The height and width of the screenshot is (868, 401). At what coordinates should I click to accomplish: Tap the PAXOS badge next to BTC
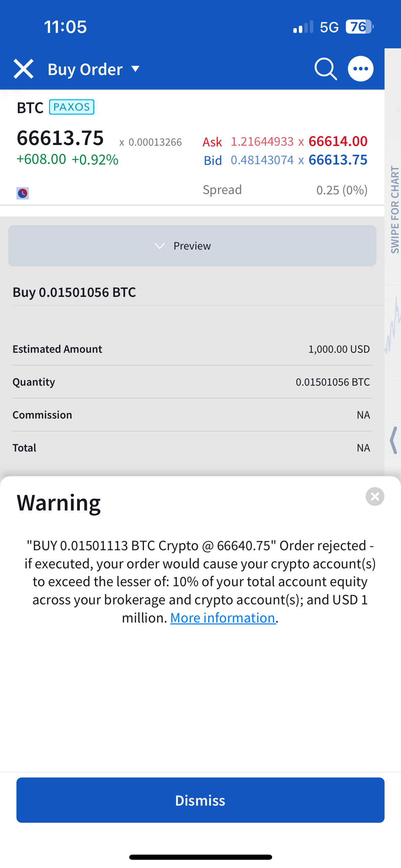[72, 107]
